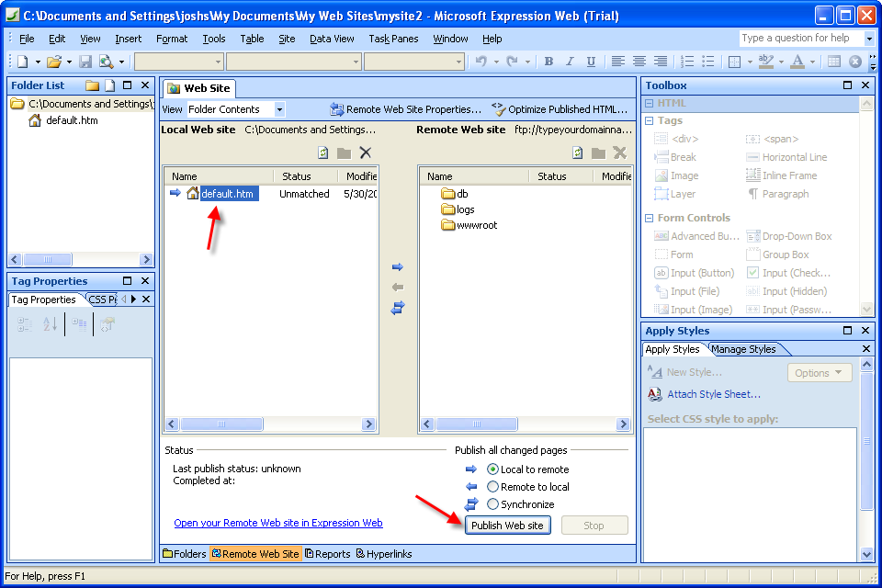The width and height of the screenshot is (882, 588).
Task: Click the Undo arrow icon
Action: pyautogui.click(x=481, y=62)
